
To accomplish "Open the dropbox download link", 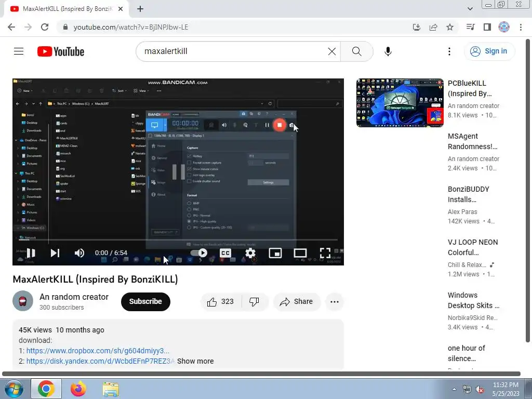I will [x=98, y=351].
